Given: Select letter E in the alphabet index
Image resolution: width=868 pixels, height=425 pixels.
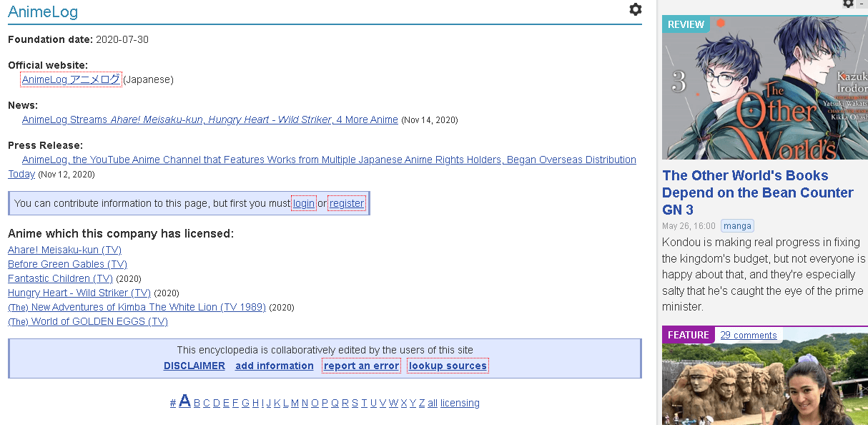Looking at the screenshot, I should tap(226, 403).
